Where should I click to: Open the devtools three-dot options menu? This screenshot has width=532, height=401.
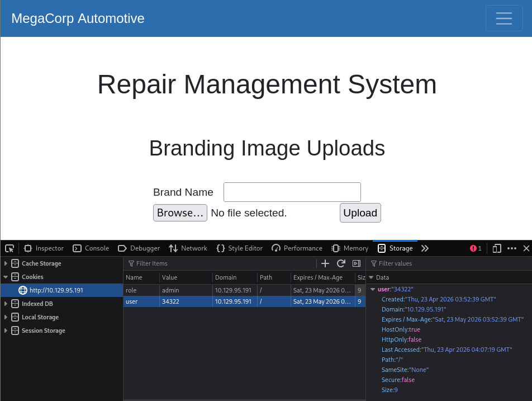pyautogui.click(x=512, y=248)
